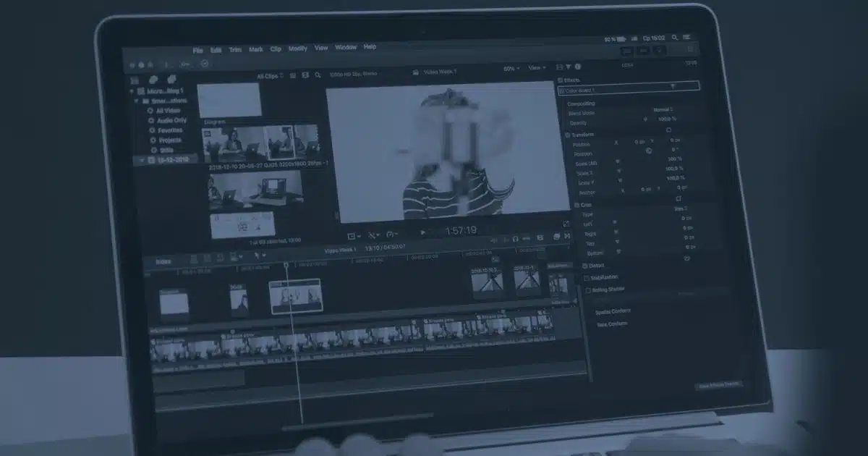
Task: Select the 2018-12-10 filmstrip clip
Action: (x=261, y=143)
